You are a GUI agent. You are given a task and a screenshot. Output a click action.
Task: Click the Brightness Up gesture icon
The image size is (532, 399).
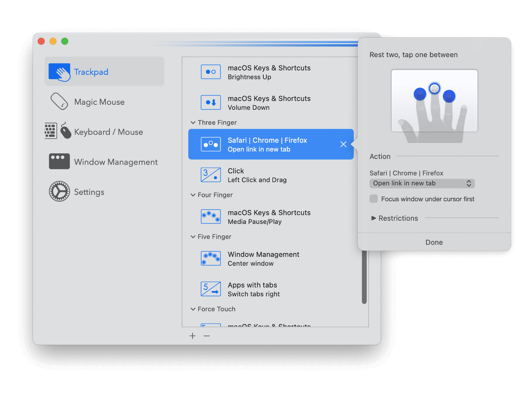[x=211, y=72]
